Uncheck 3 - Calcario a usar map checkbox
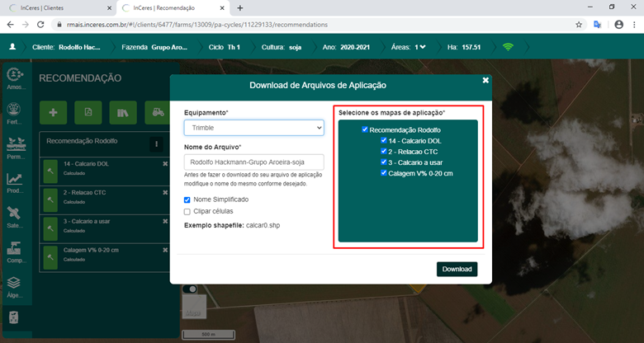Image resolution: width=644 pixels, height=343 pixels. (x=384, y=162)
